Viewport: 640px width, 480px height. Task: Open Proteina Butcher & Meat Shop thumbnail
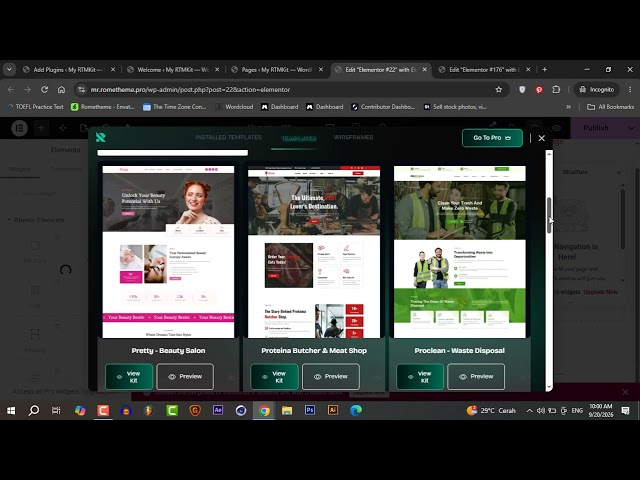pos(314,252)
